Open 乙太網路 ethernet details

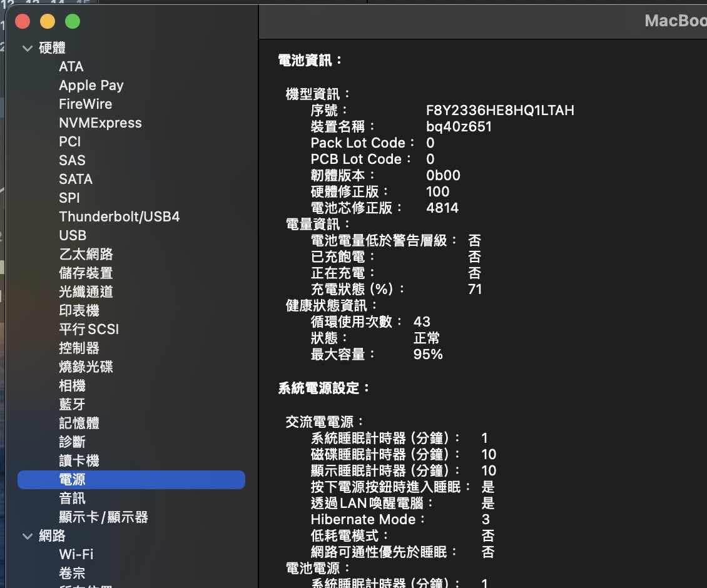point(86,255)
